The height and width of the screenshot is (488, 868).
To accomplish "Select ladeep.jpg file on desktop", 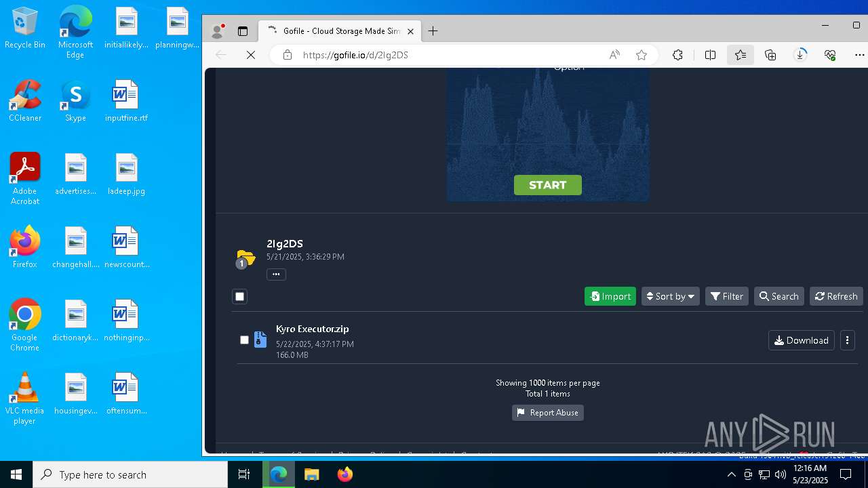I will (126, 175).
